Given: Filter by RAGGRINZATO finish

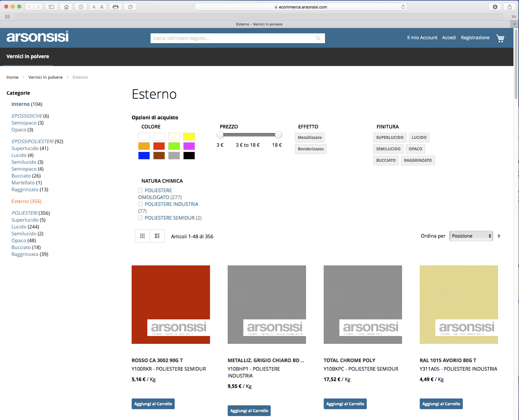Looking at the screenshot, I should [x=418, y=160].
